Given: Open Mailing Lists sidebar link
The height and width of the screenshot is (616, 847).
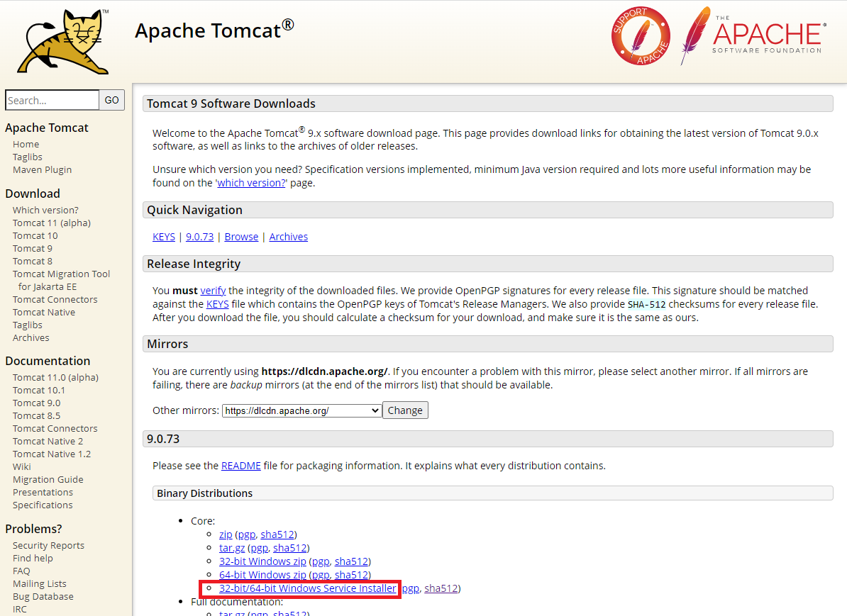Looking at the screenshot, I should pos(40,583).
